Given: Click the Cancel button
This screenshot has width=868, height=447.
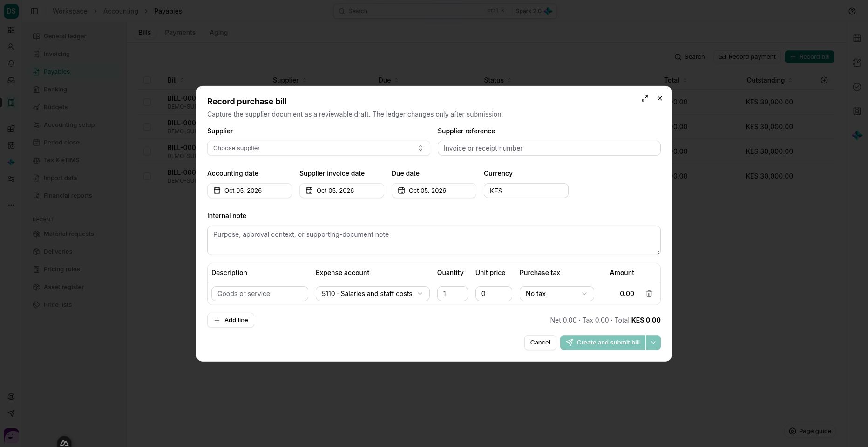Looking at the screenshot, I should pyautogui.click(x=540, y=343).
